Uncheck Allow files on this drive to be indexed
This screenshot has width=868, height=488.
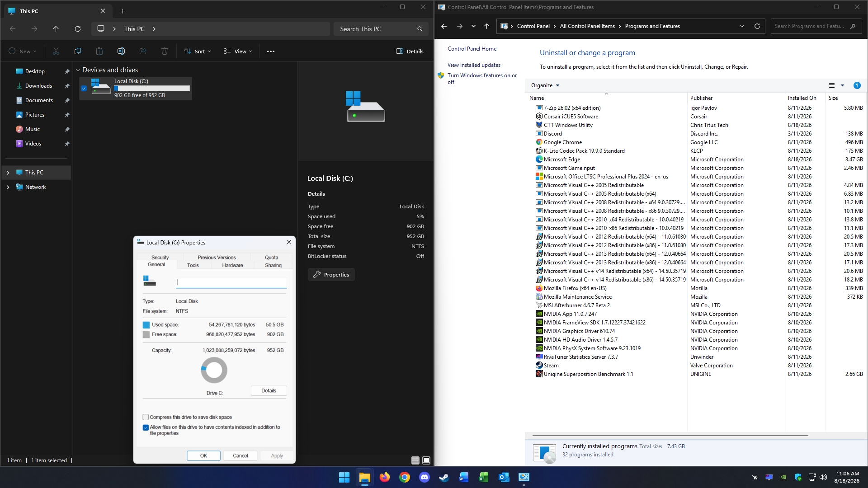pyautogui.click(x=146, y=427)
